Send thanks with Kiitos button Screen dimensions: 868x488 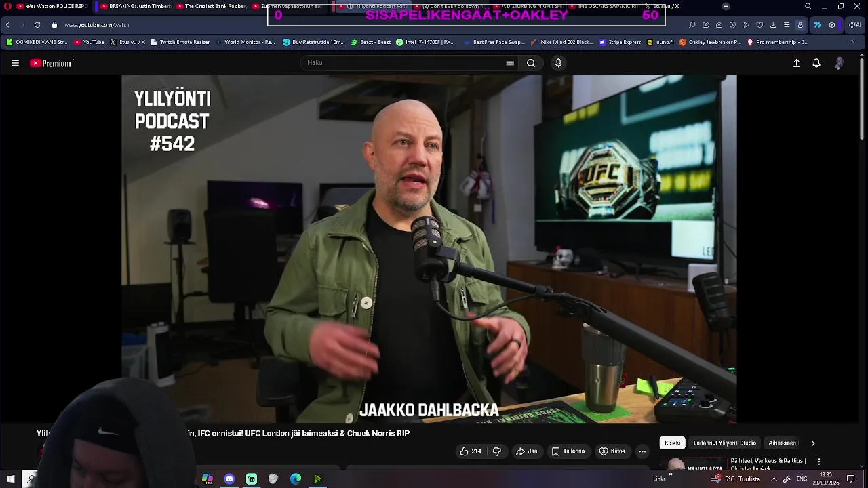[x=612, y=451]
